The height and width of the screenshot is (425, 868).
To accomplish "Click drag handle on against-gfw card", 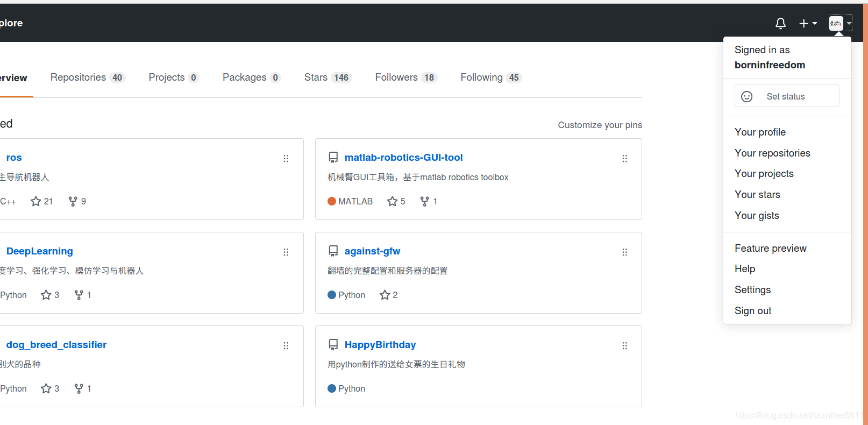I will click(624, 252).
